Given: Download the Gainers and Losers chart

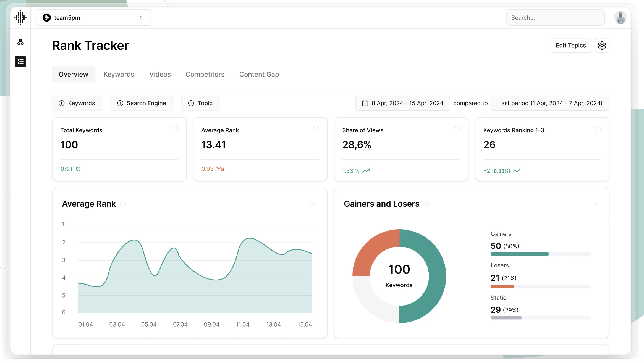Looking at the screenshot, I should 596,204.
